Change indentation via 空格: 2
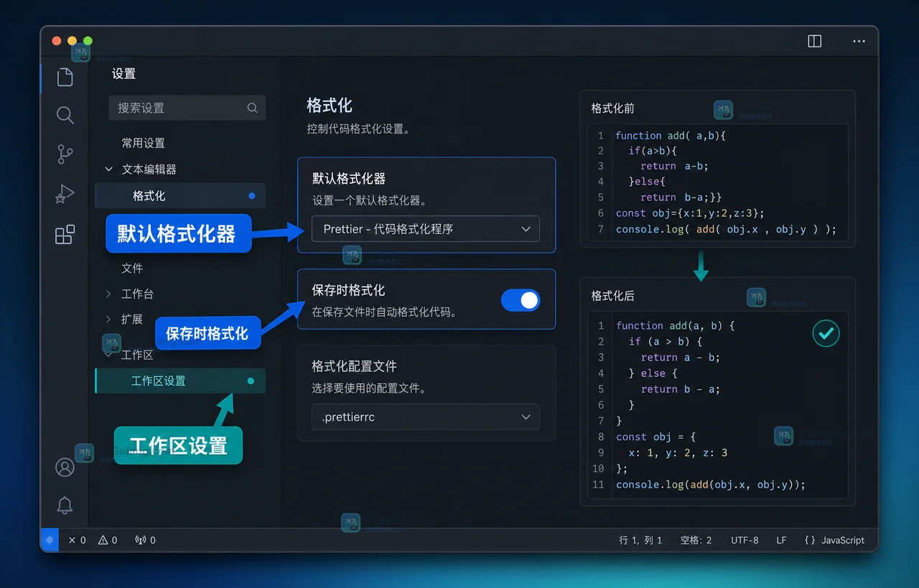 [696, 540]
